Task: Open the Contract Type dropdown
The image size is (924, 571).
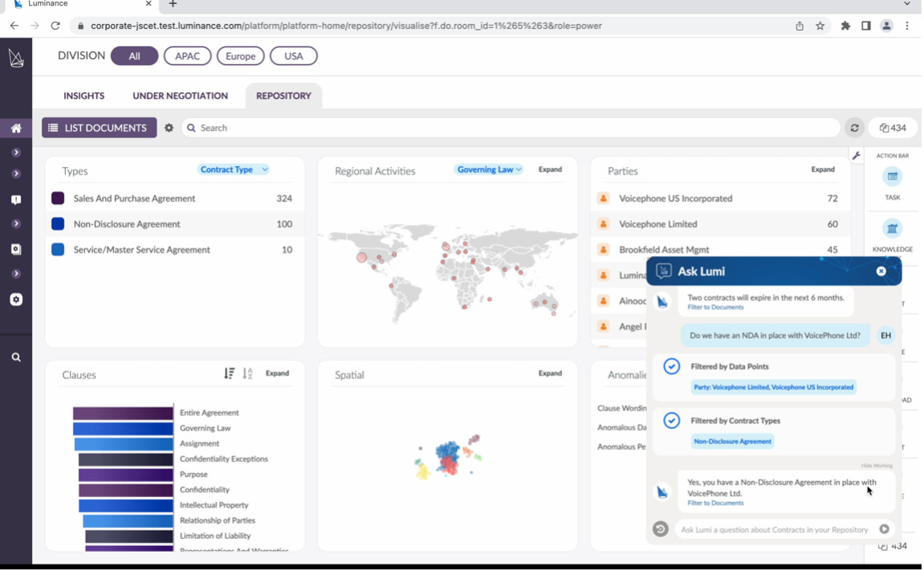Action: click(x=234, y=169)
